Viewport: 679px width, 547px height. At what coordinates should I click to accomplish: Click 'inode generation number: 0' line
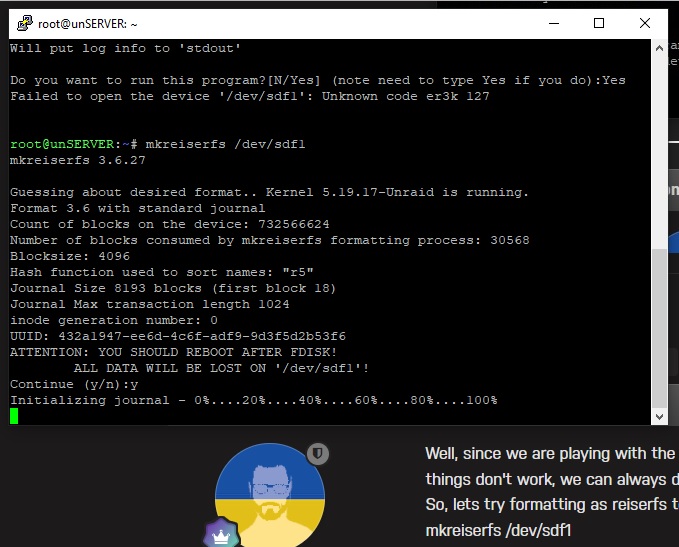(113, 320)
